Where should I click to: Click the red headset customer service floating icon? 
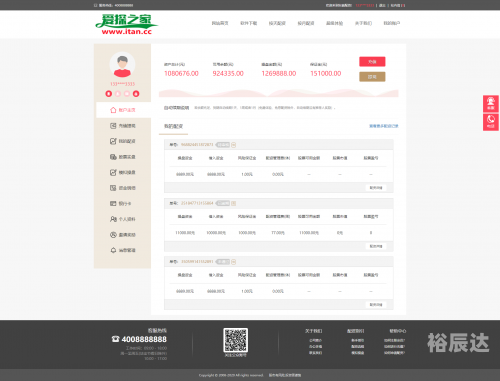click(491, 104)
